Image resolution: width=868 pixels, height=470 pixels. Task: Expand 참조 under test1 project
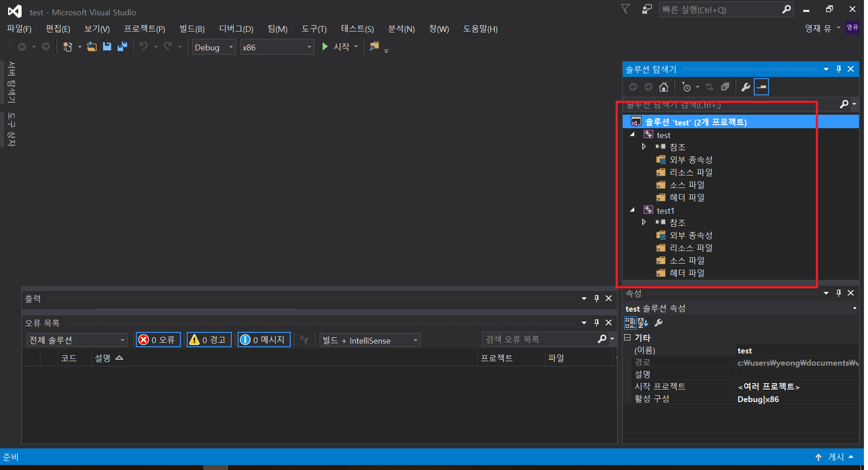tap(644, 222)
